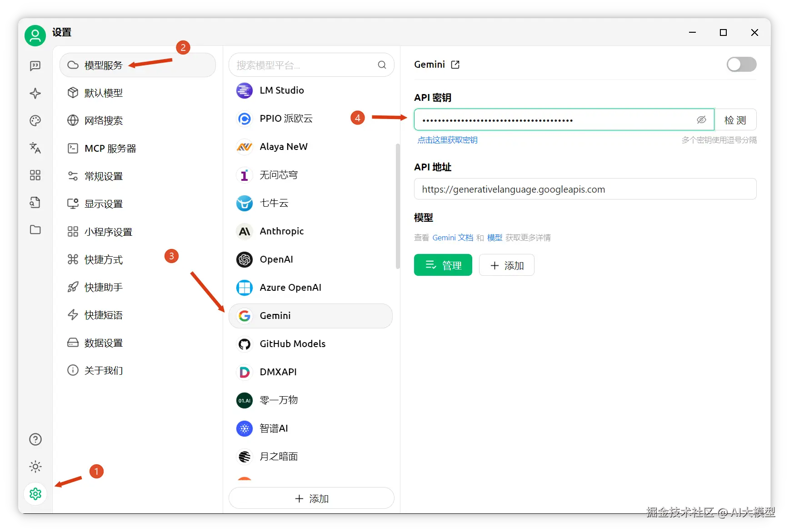
Task: Open the files folder sidebar icon
Action: pyautogui.click(x=35, y=229)
